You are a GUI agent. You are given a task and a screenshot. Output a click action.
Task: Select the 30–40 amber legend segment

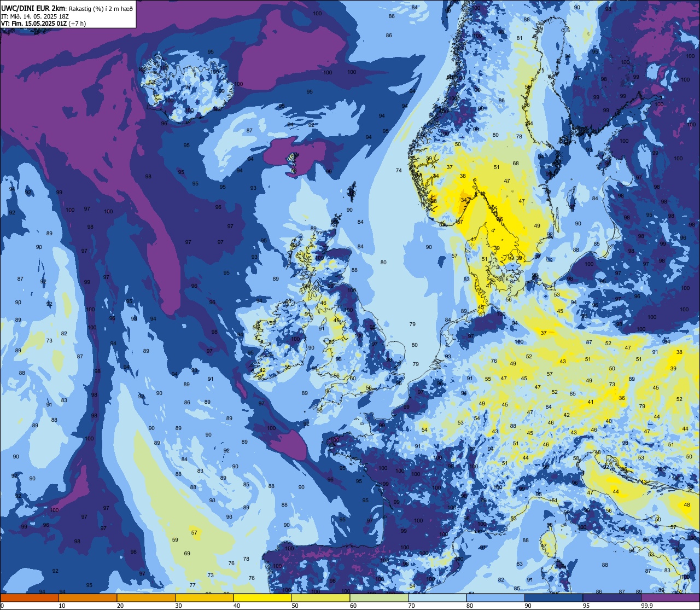pyautogui.click(x=204, y=597)
